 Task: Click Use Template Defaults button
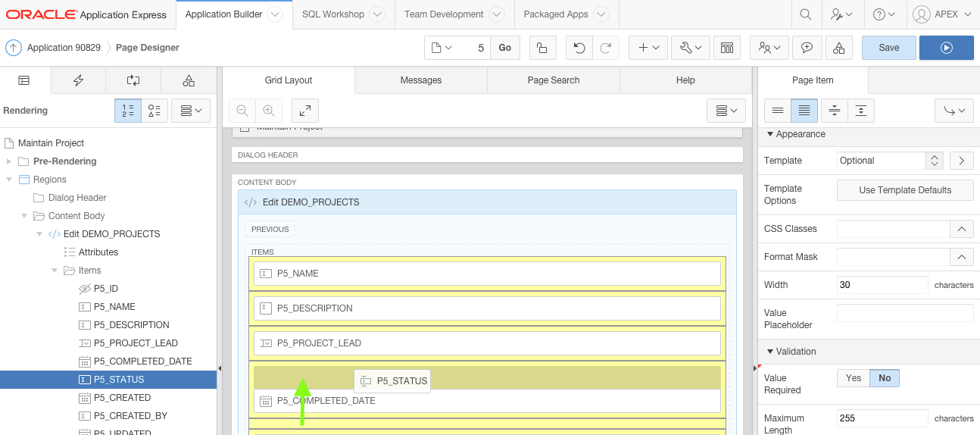[x=905, y=190]
